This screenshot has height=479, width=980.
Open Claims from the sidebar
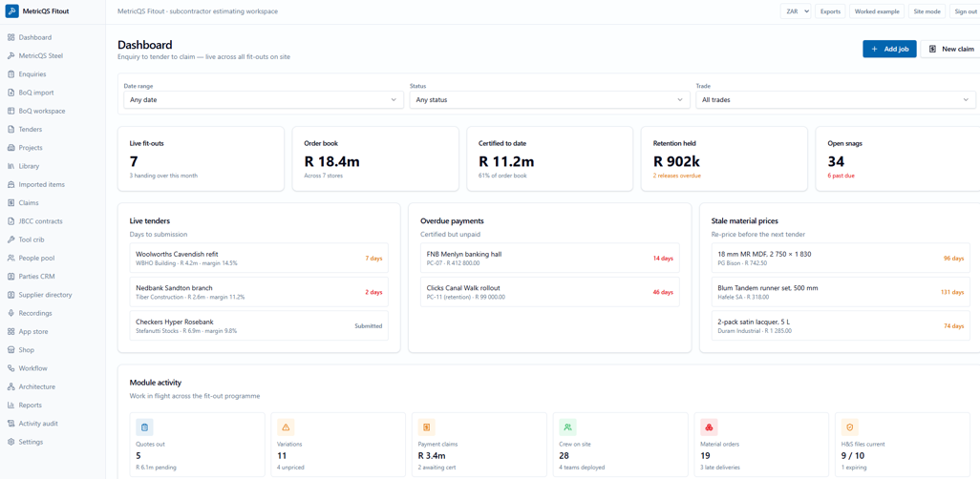[x=53, y=203]
